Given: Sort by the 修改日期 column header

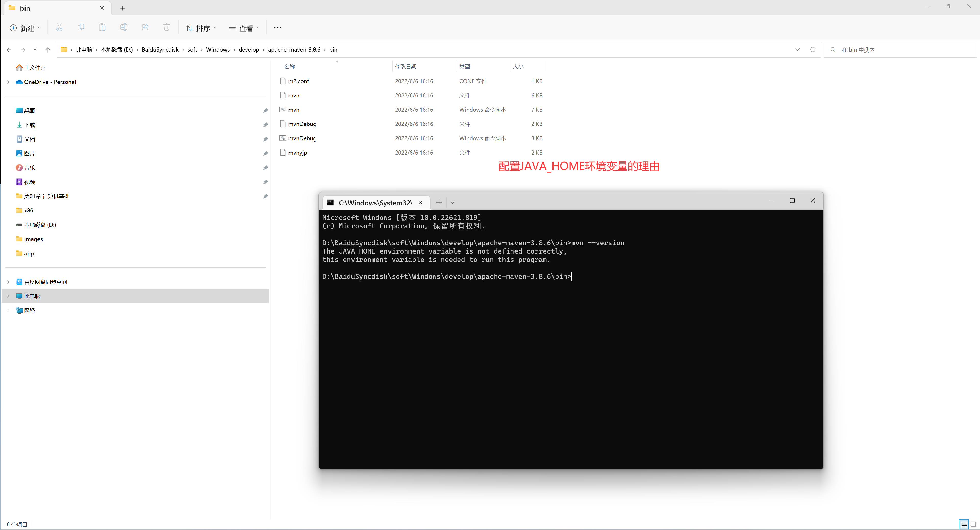Looking at the screenshot, I should coord(406,67).
